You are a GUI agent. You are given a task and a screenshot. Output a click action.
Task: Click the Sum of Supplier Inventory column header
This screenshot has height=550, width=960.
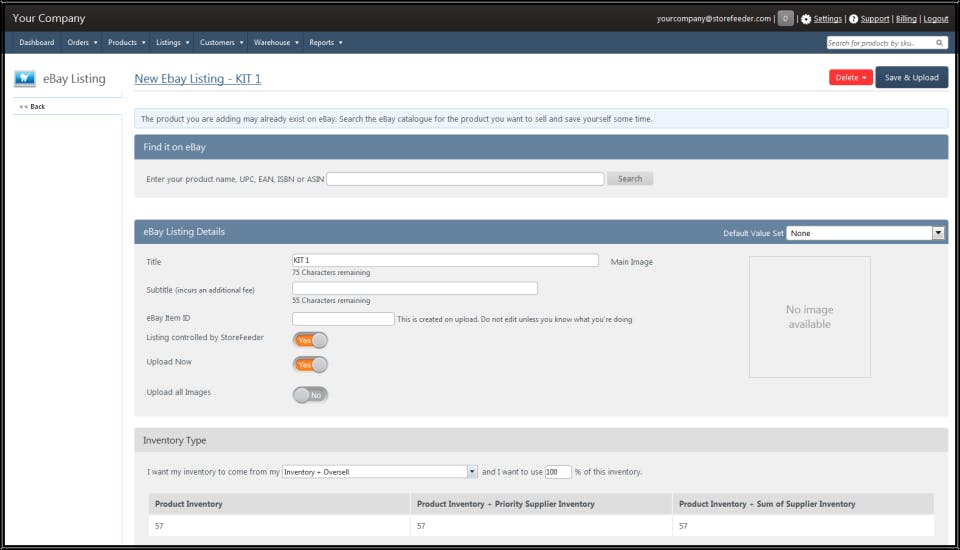(x=803, y=504)
